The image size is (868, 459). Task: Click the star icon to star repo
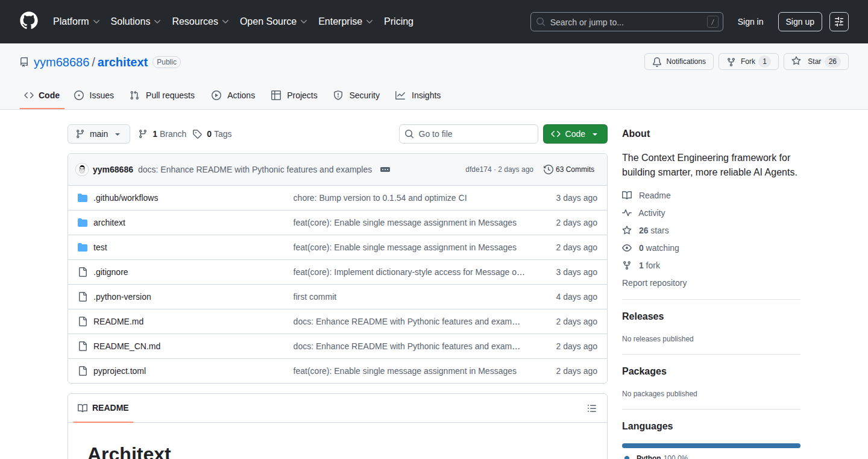tap(796, 62)
